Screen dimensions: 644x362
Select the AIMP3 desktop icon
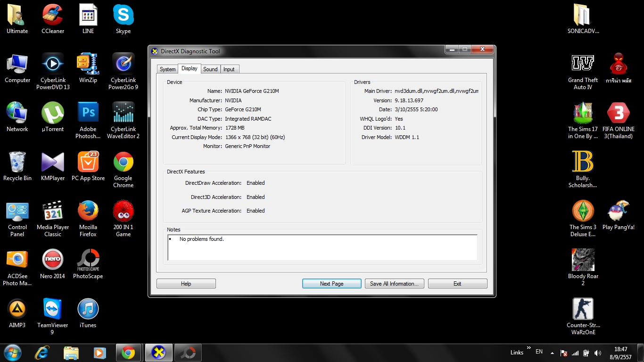click(x=17, y=313)
